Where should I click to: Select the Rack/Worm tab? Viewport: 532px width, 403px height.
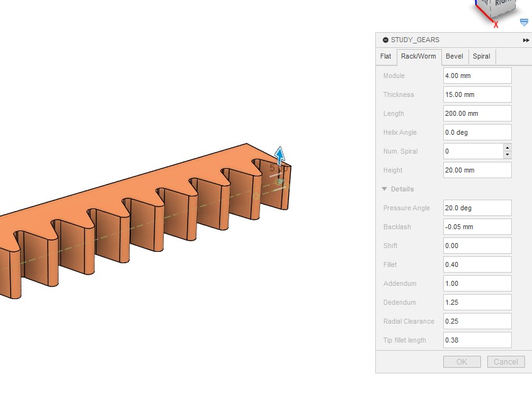[x=418, y=57]
